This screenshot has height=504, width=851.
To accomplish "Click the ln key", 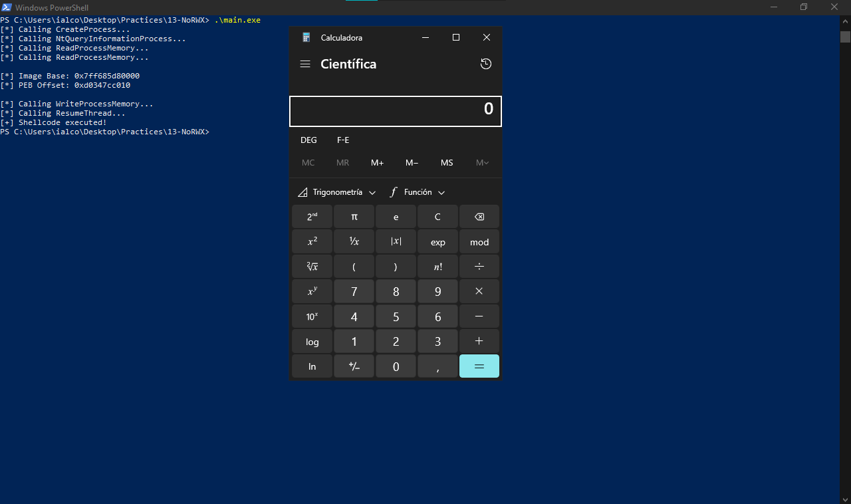I will [312, 366].
